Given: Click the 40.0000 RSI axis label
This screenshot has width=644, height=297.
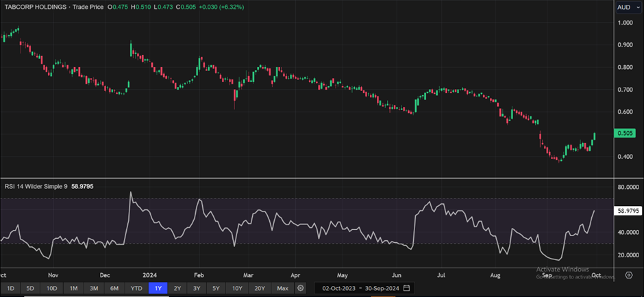Looking at the screenshot, I should tap(627, 233).
